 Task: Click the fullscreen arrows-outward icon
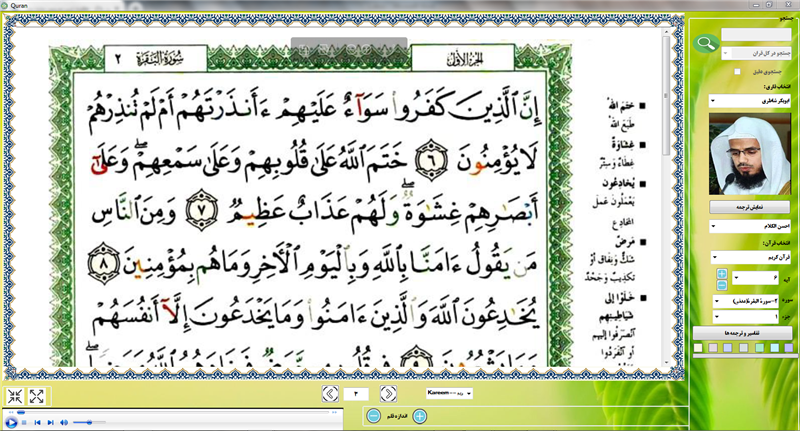[x=36, y=396]
